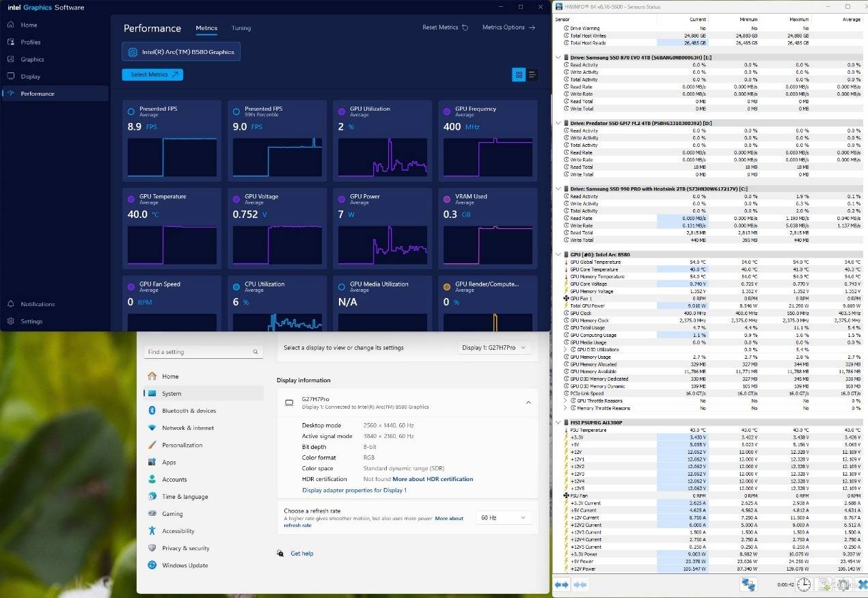This screenshot has width=868, height=598.
Task: Click the Reset Metrics icon
Action: pyautogui.click(x=465, y=28)
